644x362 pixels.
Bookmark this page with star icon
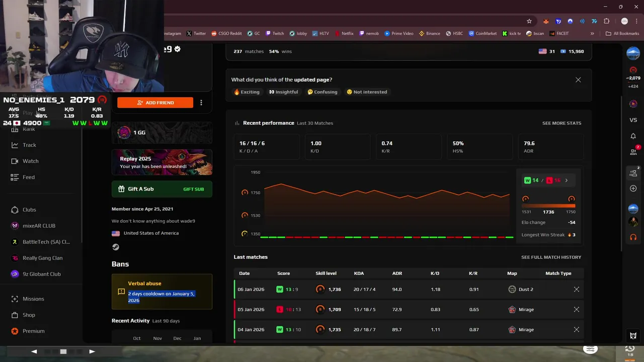[529, 21]
